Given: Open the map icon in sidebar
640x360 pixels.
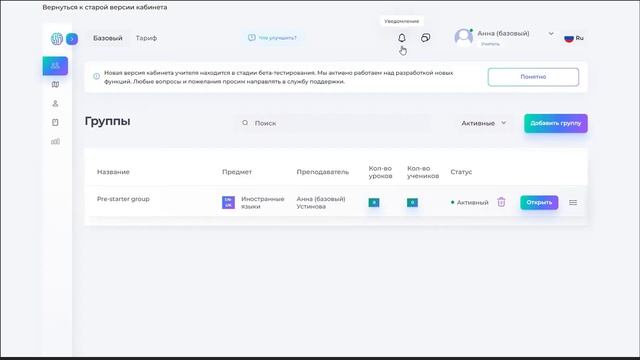Looking at the screenshot, I should point(55,84).
